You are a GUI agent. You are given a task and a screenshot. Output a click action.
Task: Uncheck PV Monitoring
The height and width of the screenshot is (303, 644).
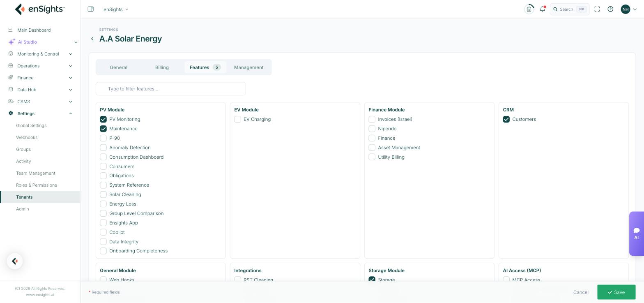(x=103, y=119)
